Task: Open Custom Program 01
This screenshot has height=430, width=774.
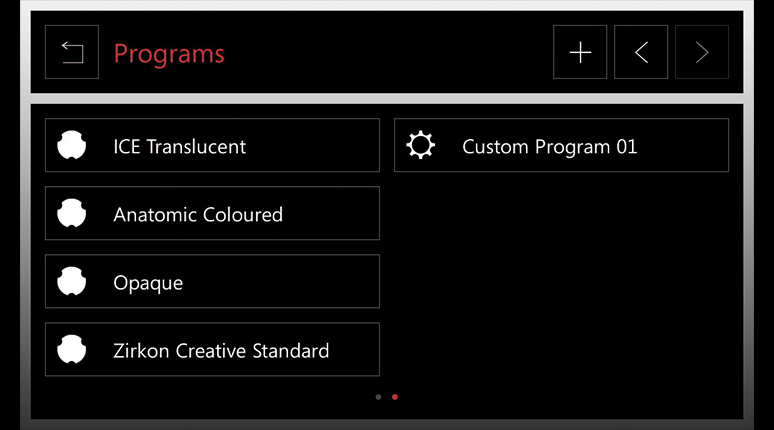Action: pos(561,145)
